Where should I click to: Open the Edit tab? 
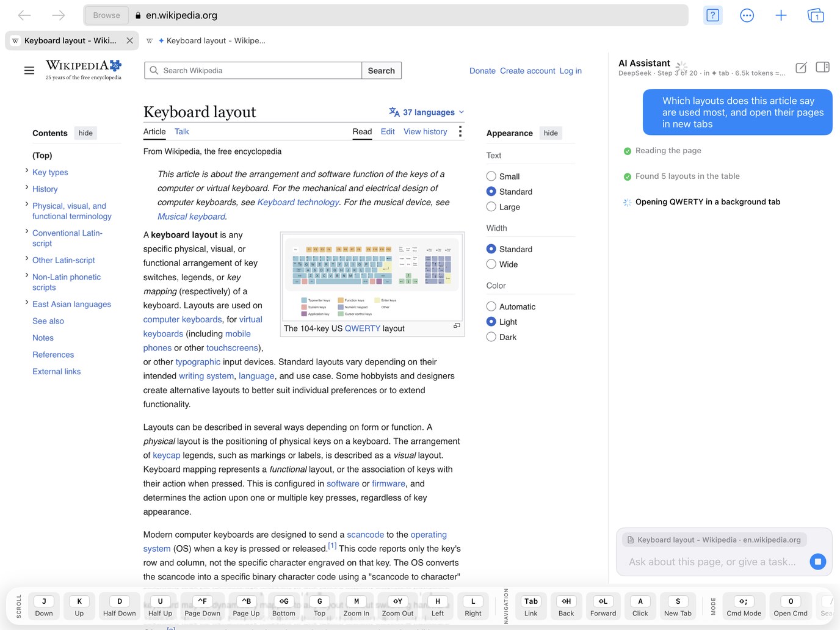(388, 132)
